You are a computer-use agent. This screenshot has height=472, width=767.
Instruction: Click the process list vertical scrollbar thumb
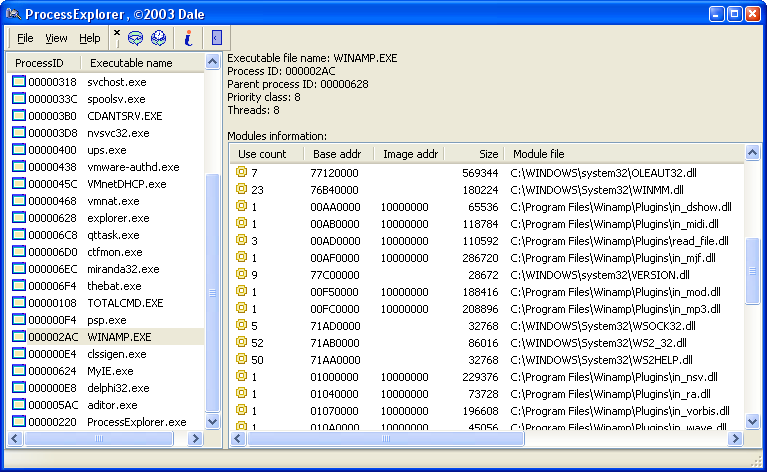click(212, 292)
